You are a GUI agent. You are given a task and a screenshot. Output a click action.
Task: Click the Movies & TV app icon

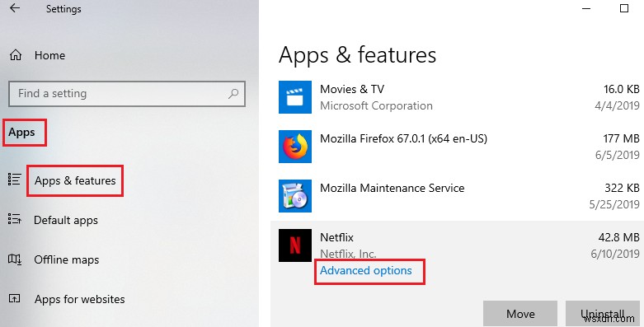click(295, 97)
